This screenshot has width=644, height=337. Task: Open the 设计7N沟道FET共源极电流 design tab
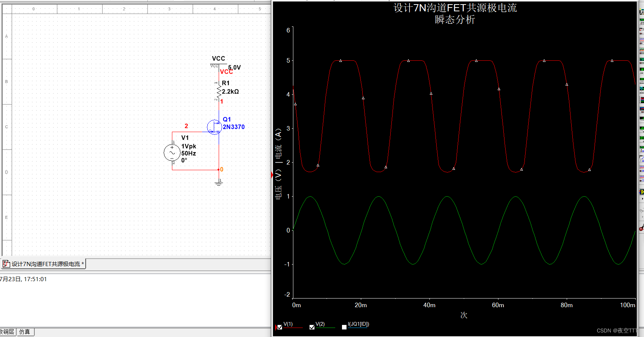[44, 264]
